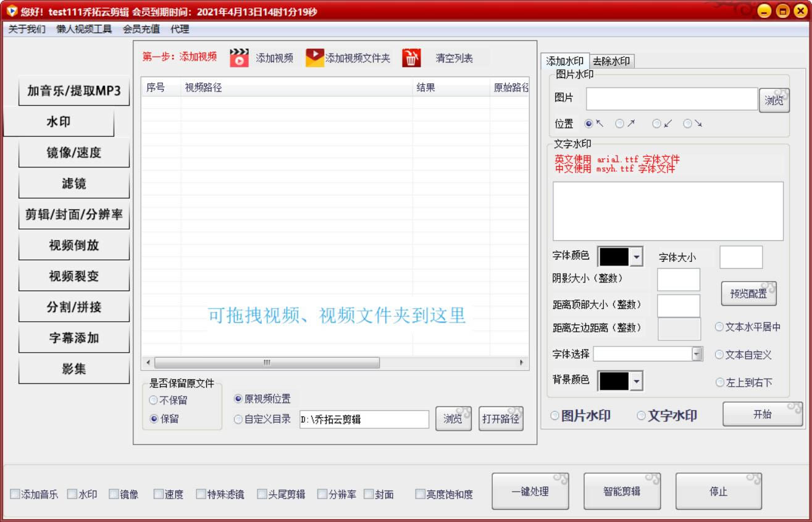The image size is (812, 522).
Task: Open the 滤镜 section
Action: click(x=74, y=183)
